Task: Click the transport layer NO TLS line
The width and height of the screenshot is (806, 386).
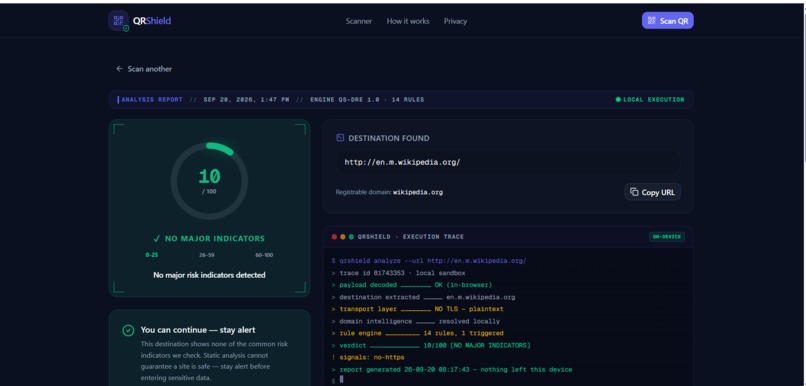Action: pyautogui.click(x=417, y=309)
